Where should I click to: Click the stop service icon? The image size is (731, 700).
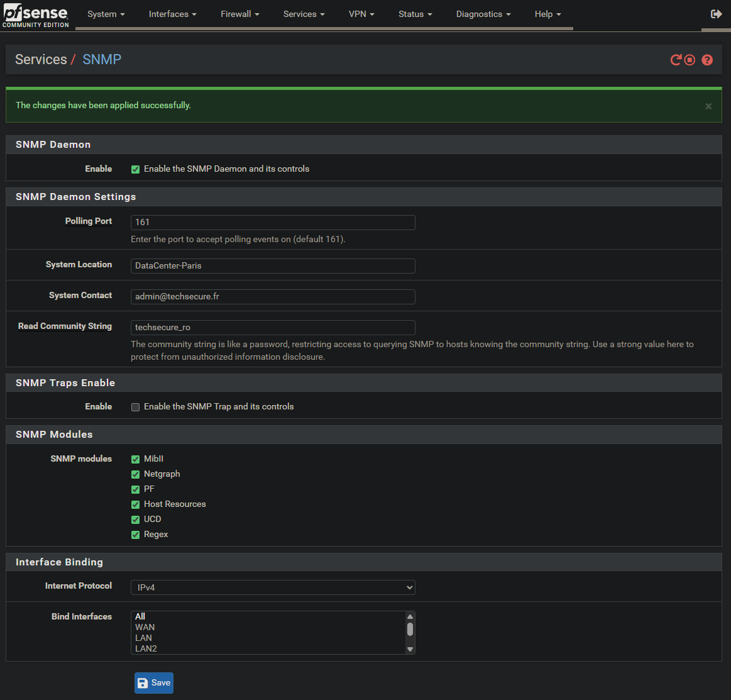tap(690, 60)
